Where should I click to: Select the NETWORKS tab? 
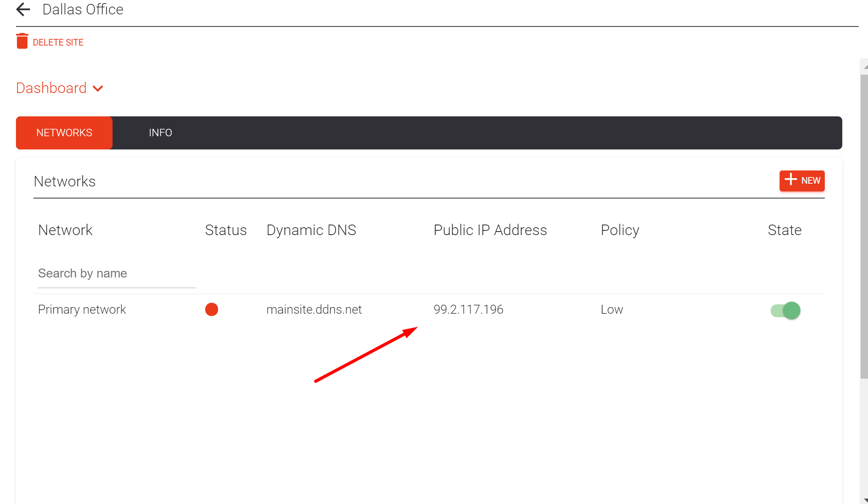click(x=64, y=133)
